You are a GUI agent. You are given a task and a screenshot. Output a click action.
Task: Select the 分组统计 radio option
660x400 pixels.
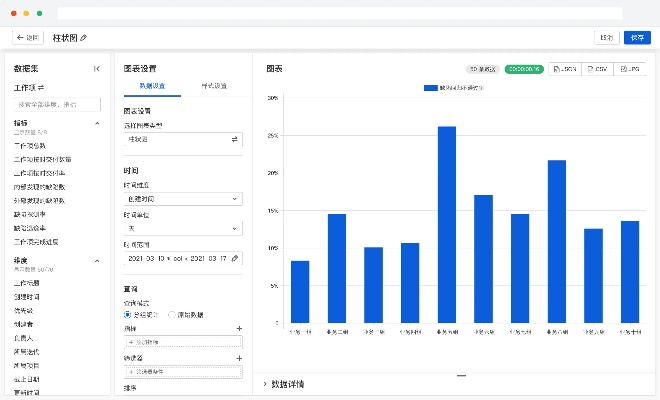(127, 314)
